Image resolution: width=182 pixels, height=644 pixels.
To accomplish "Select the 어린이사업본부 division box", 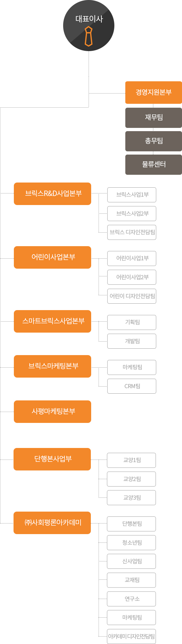I will [53, 257].
